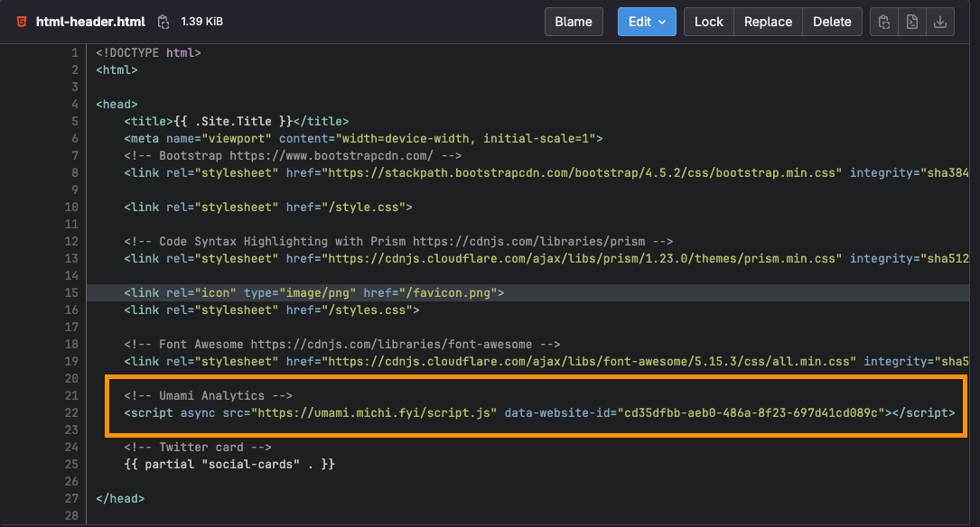Click line number 15 in the gutter
980x527 pixels.
(x=72, y=293)
